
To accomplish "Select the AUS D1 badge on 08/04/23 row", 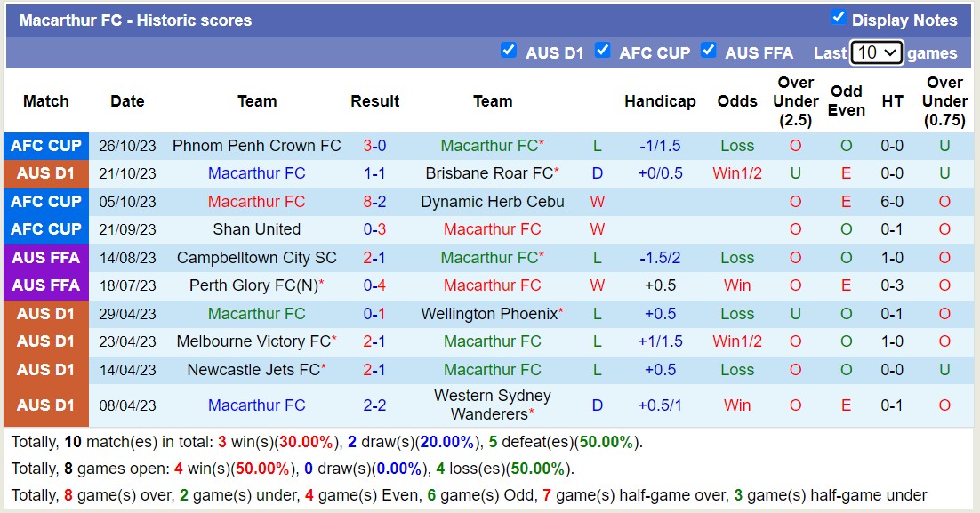I will 45,405.
